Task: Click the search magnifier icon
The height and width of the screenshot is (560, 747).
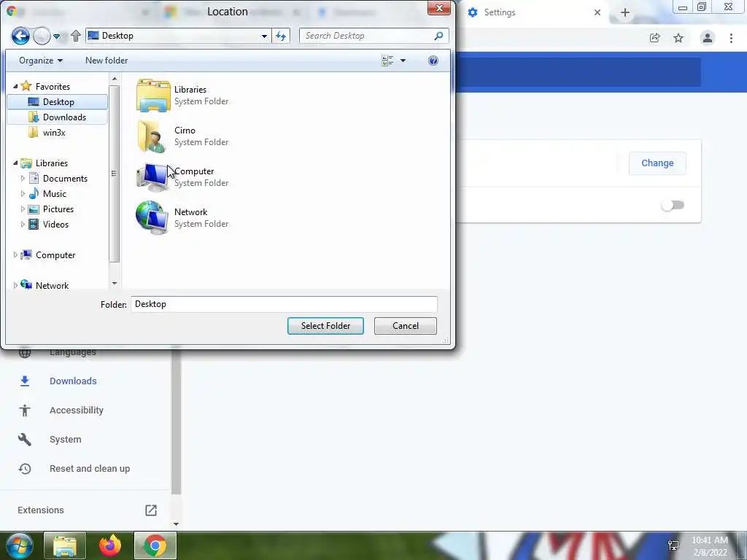Action: (438, 36)
